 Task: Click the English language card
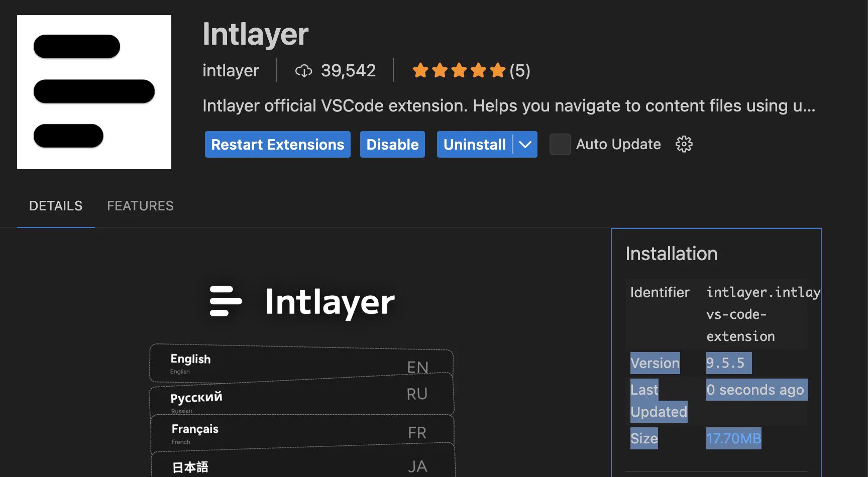(301, 364)
